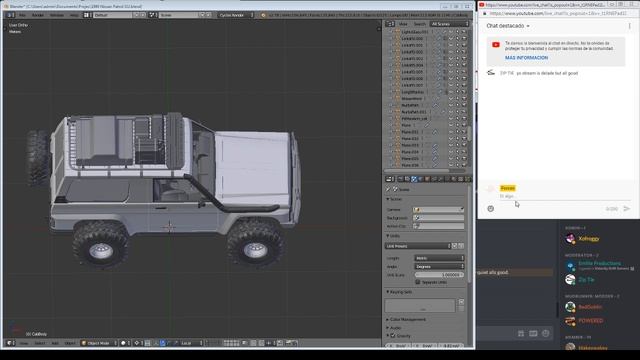Image resolution: width=640 pixels, height=360 pixels.
Task: Click the scene browse icon in header
Action: pyautogui.click(x=152, y=15)
